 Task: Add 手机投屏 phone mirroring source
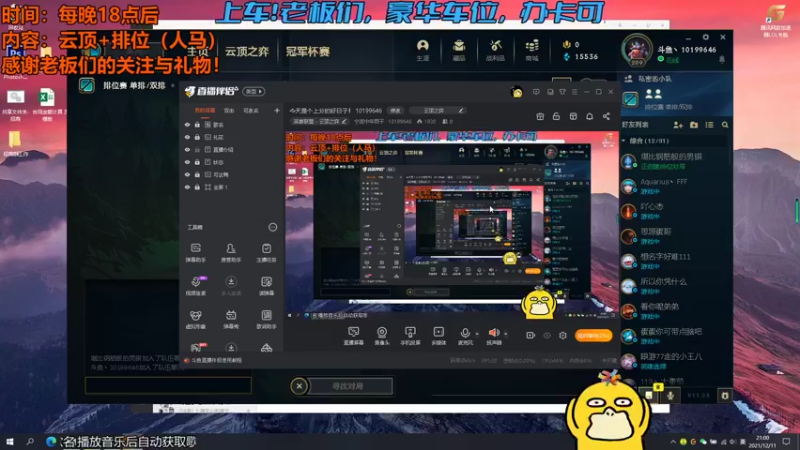[x=410, y=336]
